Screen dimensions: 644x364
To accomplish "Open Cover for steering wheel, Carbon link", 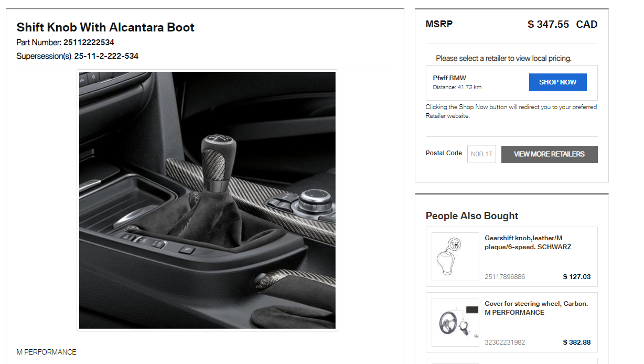I will pos(536,308).
